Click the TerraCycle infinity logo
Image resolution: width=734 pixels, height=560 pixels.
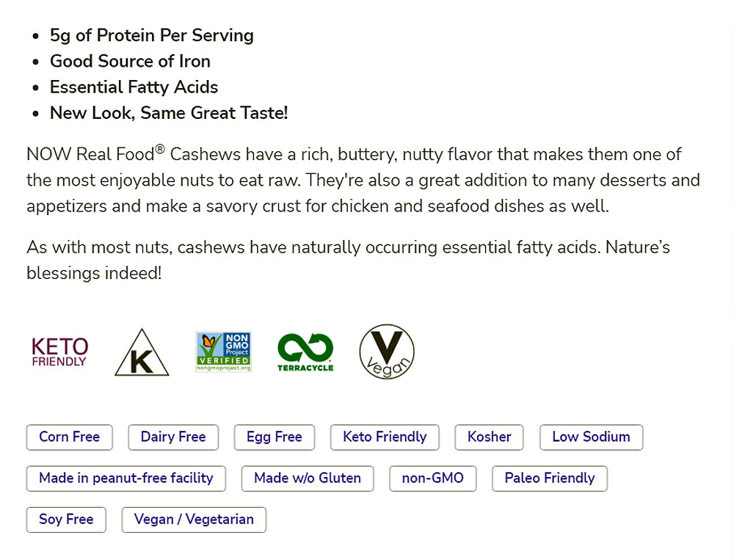(305, 352)
